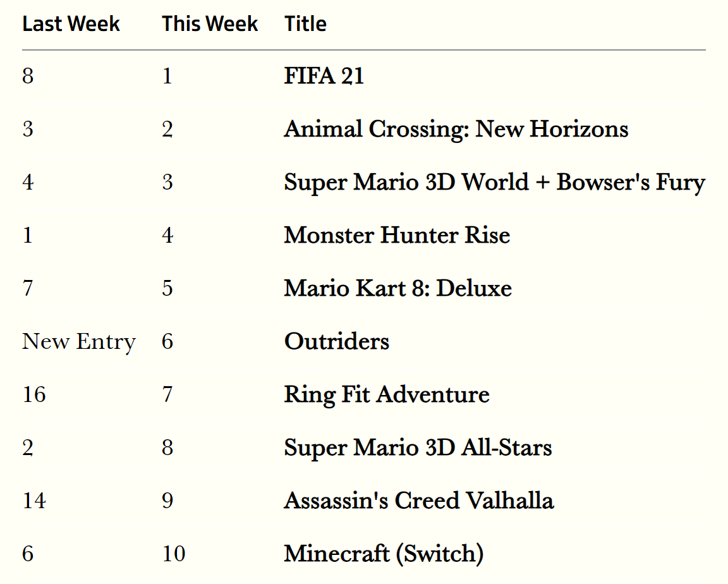
Task: Select Super Mario 3D World + Bowser's Fury
Action: coord(494,183)
